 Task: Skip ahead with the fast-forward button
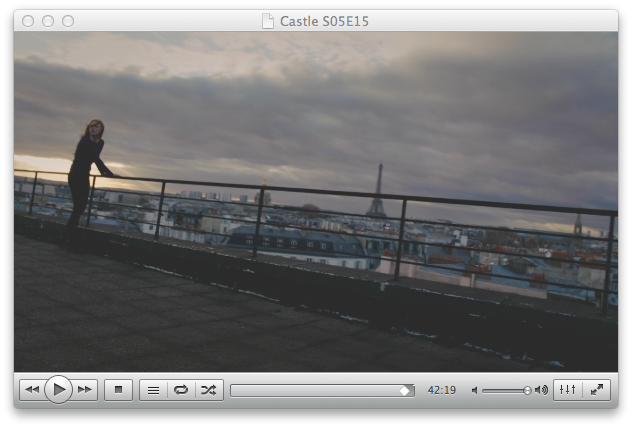point(85,390)
